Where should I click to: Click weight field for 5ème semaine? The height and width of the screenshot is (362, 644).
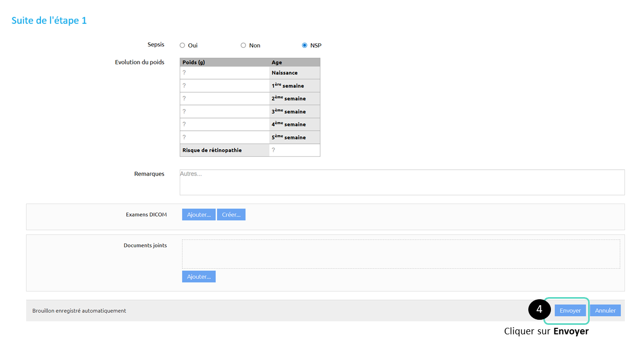point(224,137)
